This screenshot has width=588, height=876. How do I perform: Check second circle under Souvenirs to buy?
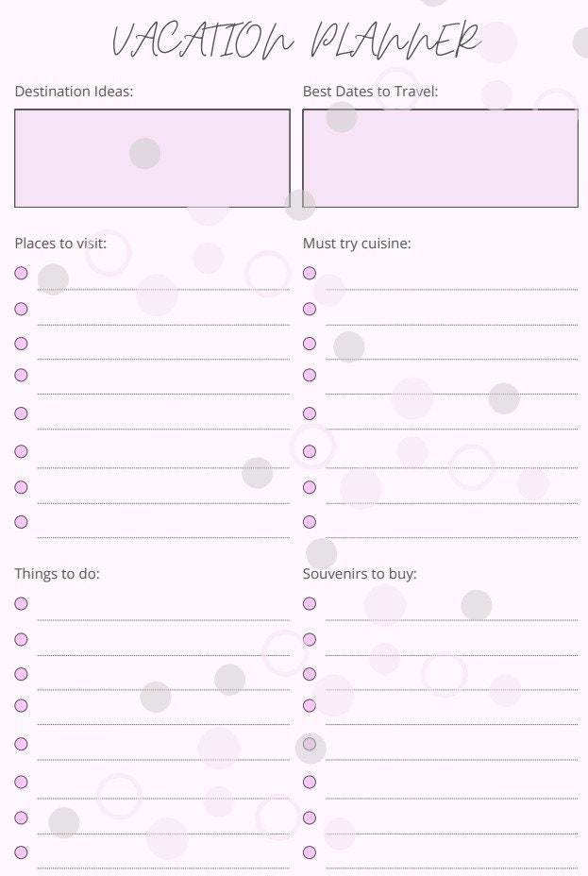click(x=310, y=639)
